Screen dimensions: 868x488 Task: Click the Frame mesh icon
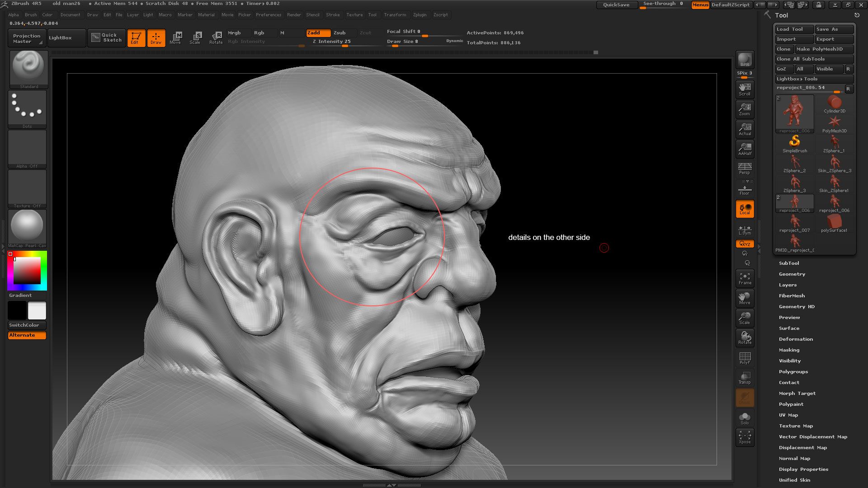(x=745, y=278)
